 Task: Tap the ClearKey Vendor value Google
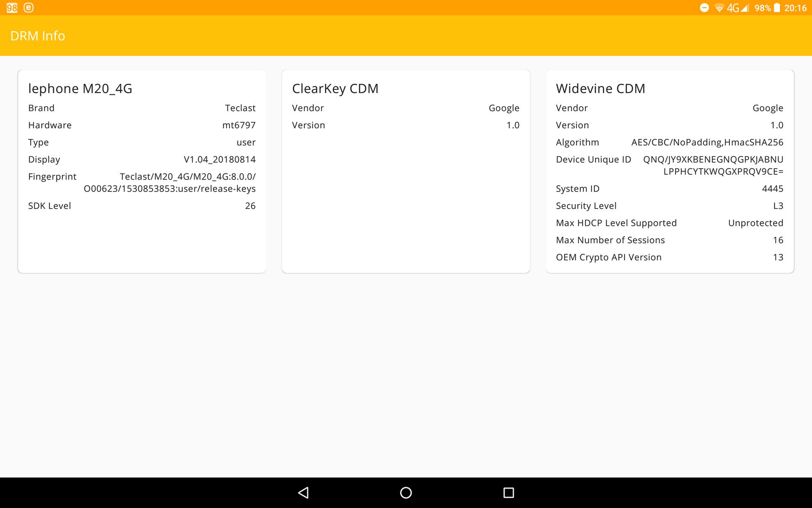[x=504, y=108]
